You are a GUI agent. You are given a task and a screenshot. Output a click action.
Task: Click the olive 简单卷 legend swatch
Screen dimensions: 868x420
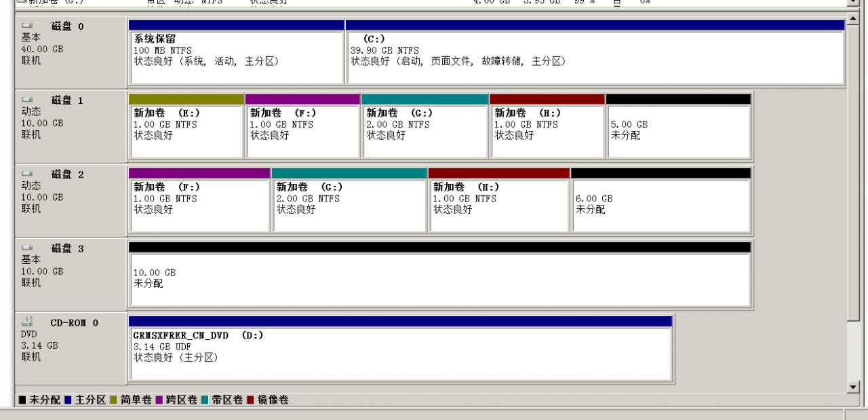[113, 400]
